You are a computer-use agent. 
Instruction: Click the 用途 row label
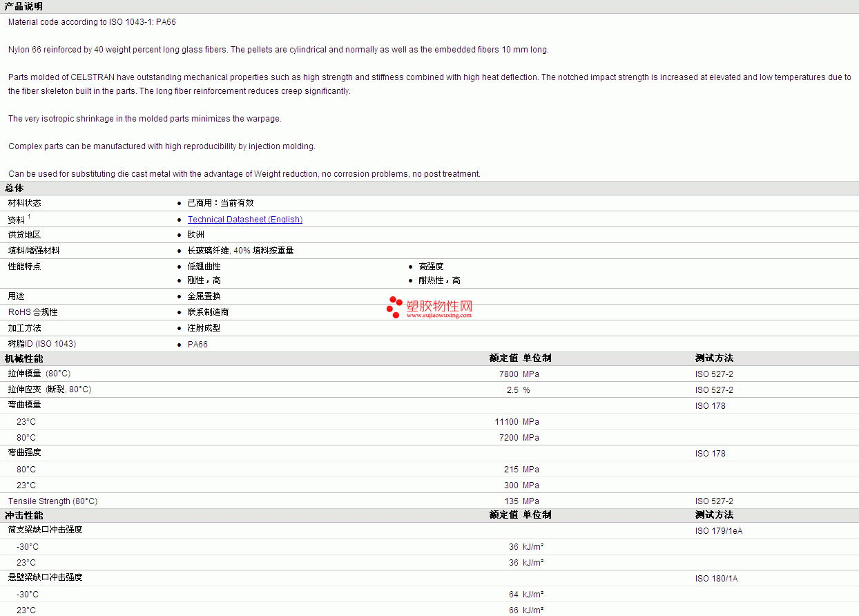pyautogui.click(x=17, y=296)
